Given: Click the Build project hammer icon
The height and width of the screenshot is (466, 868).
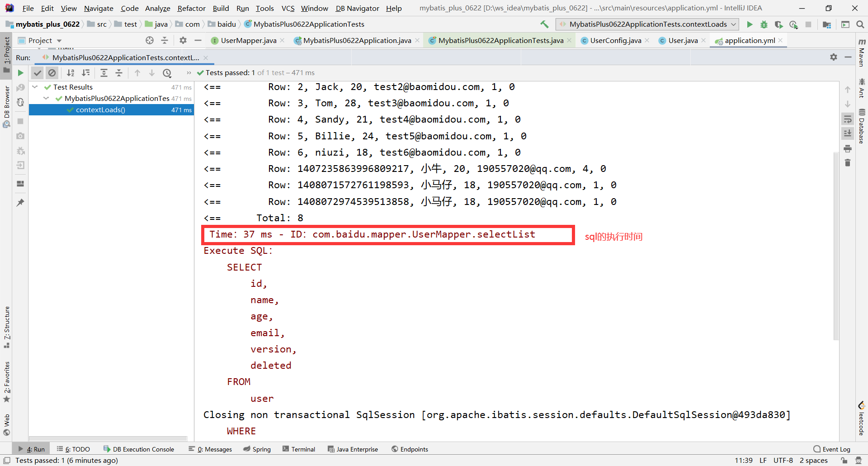Looking at the screenshot, I should coord(544,24).
